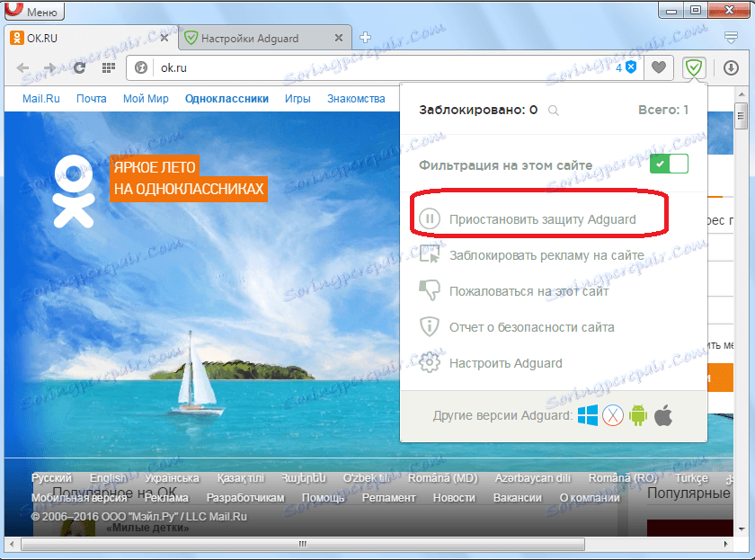This screenshot has width=755, height=560.
Task: Close the OK.RU tab
Action: pos(164,38)
